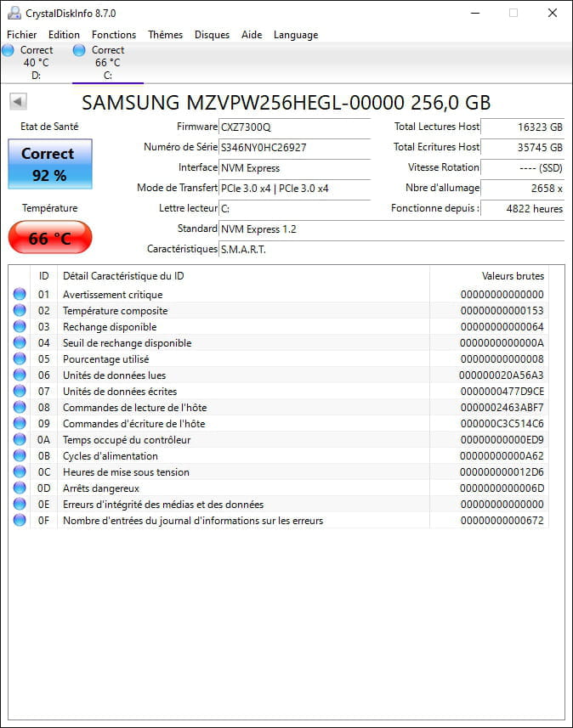Click the serial number field S346NY0HC26927
The image size is (573, 728).
tap(294, 148)
